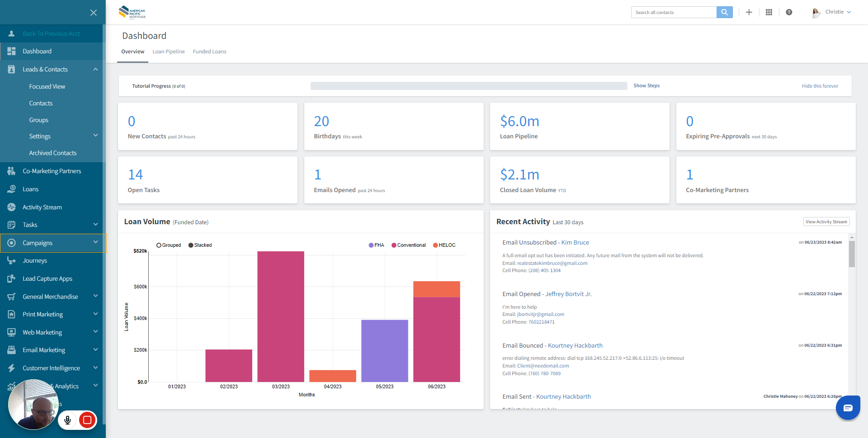Switch to the Overview tab
Screen dimensions: 868x438
[132, 52]
